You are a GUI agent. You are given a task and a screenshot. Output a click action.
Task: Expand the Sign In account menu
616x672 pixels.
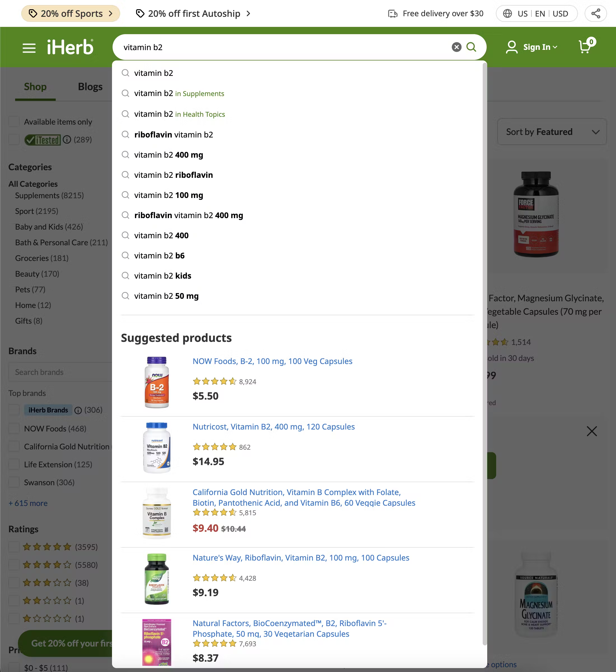coord(532,47)
